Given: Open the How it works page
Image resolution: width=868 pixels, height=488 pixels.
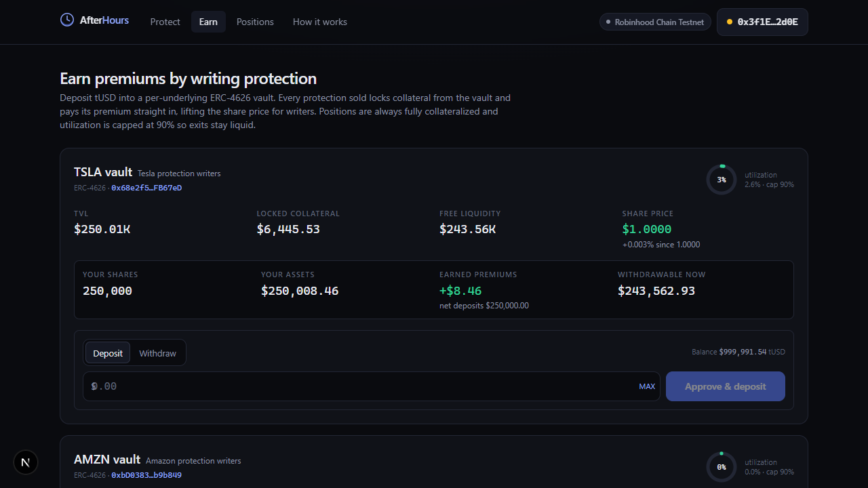Looking at the screenshot, I should tap(320, 22).
